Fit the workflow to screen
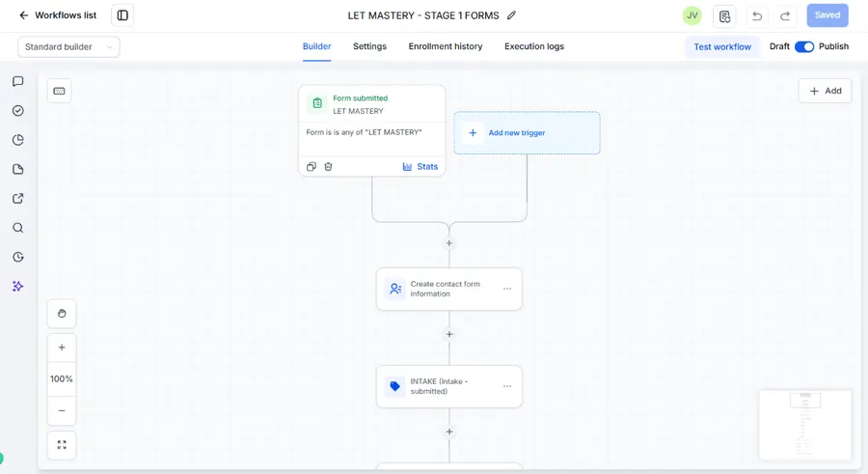This screenshot has width=868, height=474. click(x=62, y=445)
